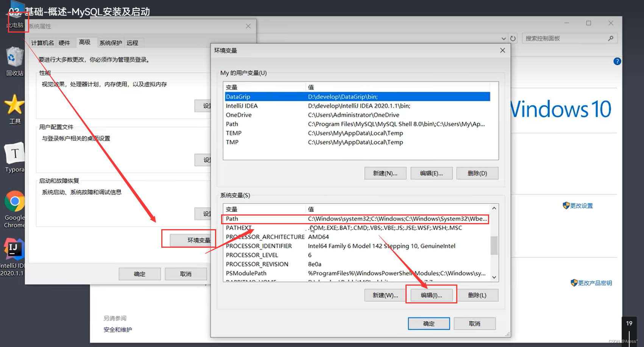
Task: Click 新建(N) for user variables
Action: coord(385,173)
